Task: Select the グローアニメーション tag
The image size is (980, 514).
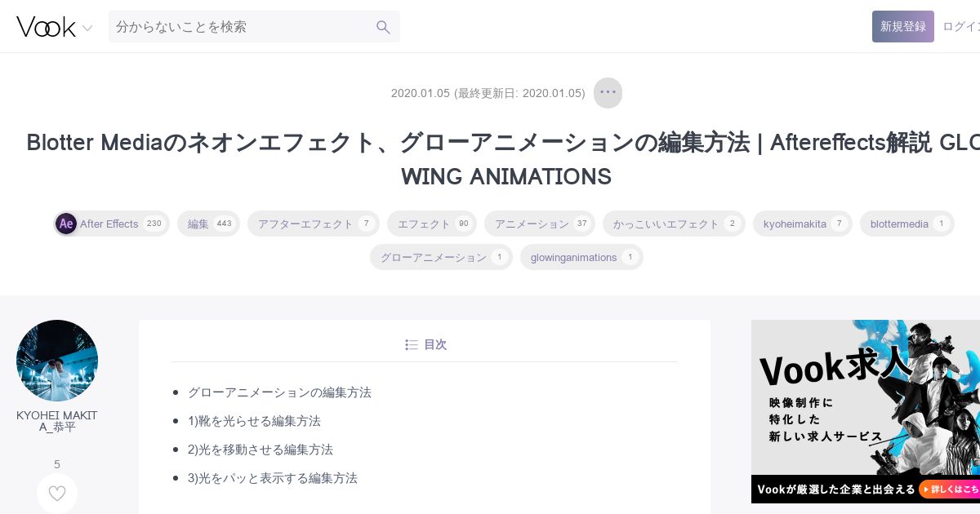Action: (441, 257)
